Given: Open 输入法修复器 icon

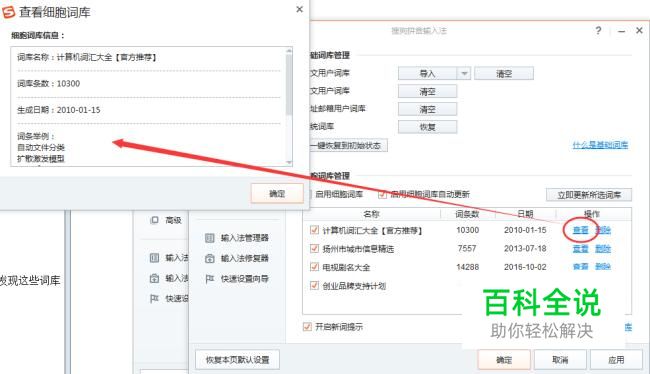Looking at the screenshot, I should tap(209, 258).
